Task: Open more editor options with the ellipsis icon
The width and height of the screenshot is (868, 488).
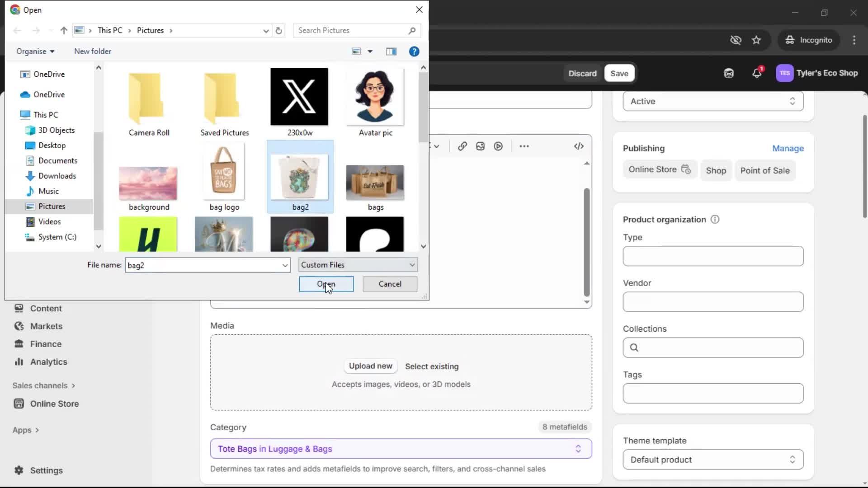Action: (x=524, y=146)
